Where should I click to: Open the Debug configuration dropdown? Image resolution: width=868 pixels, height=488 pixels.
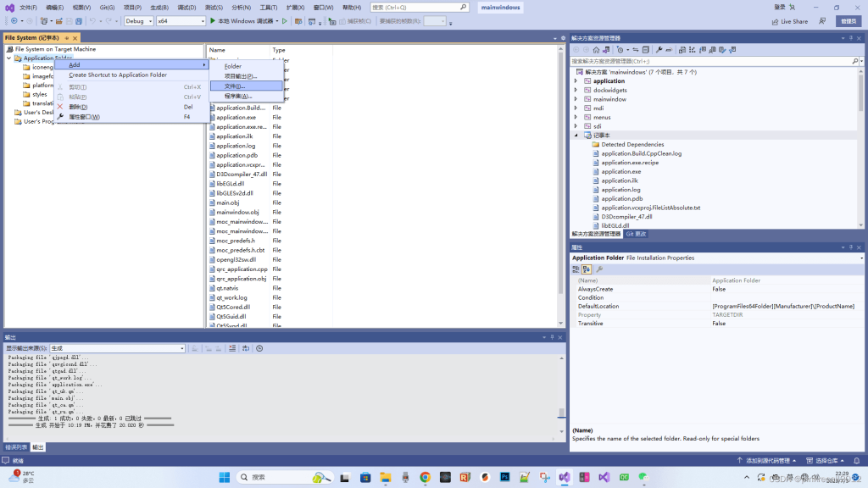(139, 22)
